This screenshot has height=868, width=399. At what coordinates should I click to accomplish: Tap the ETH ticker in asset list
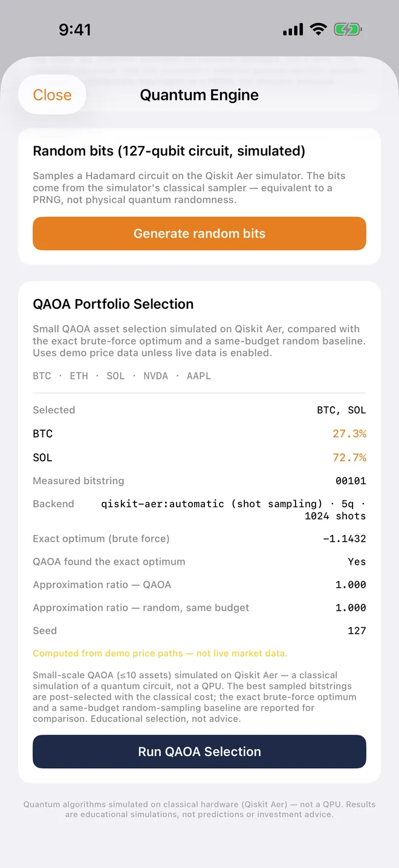coord(79,376)
